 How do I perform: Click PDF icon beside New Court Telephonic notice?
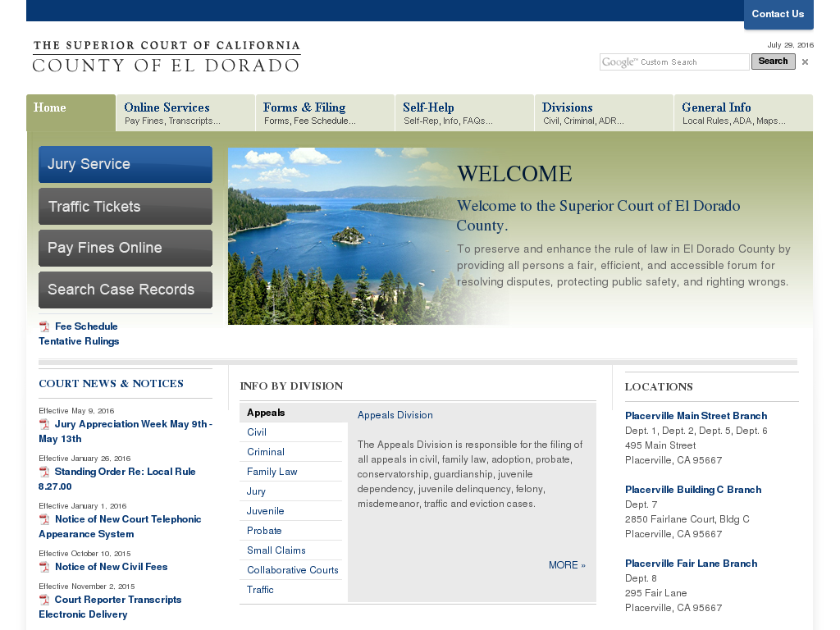pyautogui.click(x=44, y=519)
